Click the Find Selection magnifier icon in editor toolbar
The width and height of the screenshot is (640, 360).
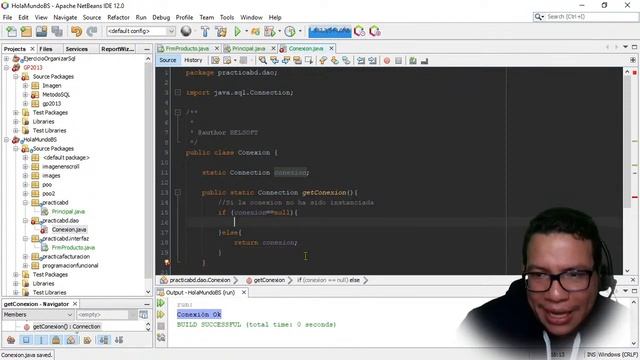tap(262, 60)
